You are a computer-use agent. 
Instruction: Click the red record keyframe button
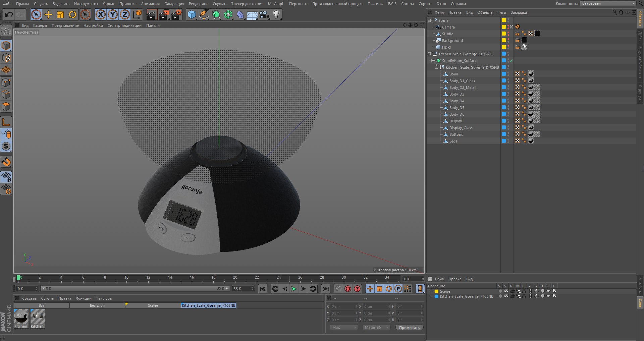pos(348,289)
